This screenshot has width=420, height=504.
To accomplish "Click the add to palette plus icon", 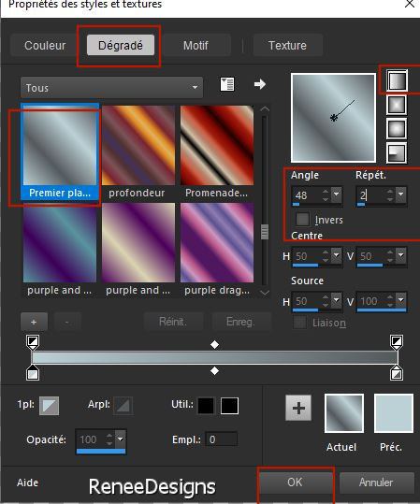I will pos(298,408).
